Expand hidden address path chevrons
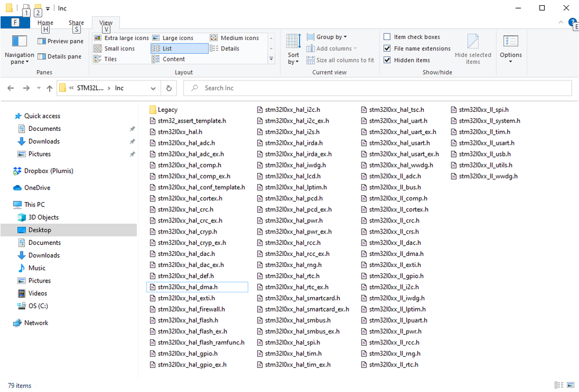This screenshot has width=579, height=392. click(x=71, y=88)
